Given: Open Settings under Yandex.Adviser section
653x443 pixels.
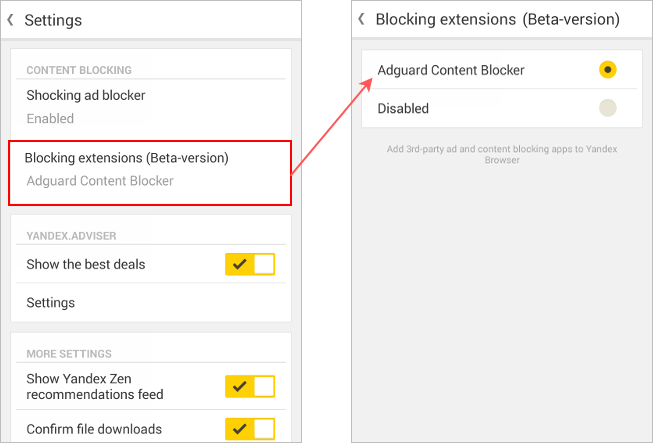Looking at the screenshot, I should click(x=51, y=302).
